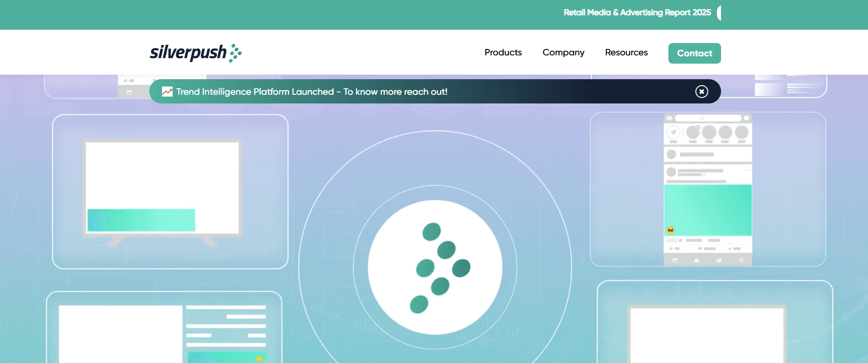Click the chat bubble icon atop phone mockup
868x363 pixels.
pyautogui.click(x=746, y=118)
